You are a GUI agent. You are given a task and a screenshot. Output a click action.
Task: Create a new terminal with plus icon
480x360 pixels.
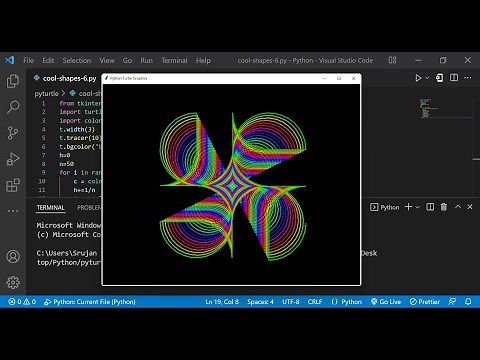pos(408,207)
